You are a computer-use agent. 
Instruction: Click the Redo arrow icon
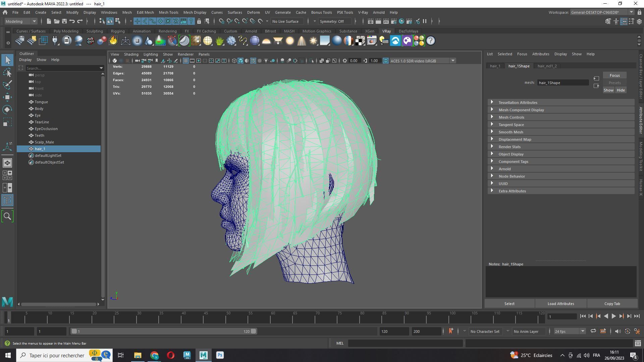click(80, 21)
